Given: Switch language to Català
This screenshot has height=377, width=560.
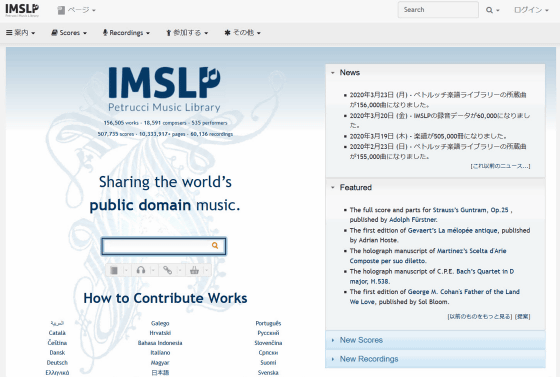Looking at the screenshot, I should [57, 333].
